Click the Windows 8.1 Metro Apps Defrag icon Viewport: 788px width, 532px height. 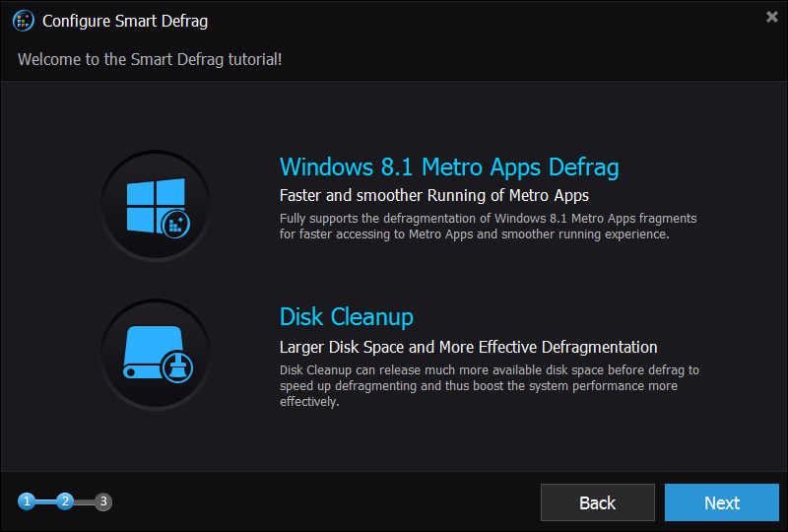tap(156, 206)
